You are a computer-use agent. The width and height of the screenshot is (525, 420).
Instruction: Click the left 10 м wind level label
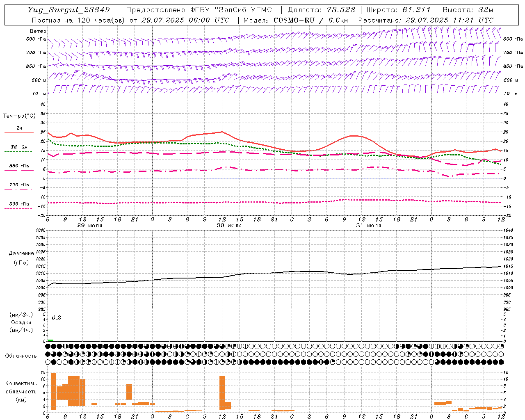click(39, 94)
